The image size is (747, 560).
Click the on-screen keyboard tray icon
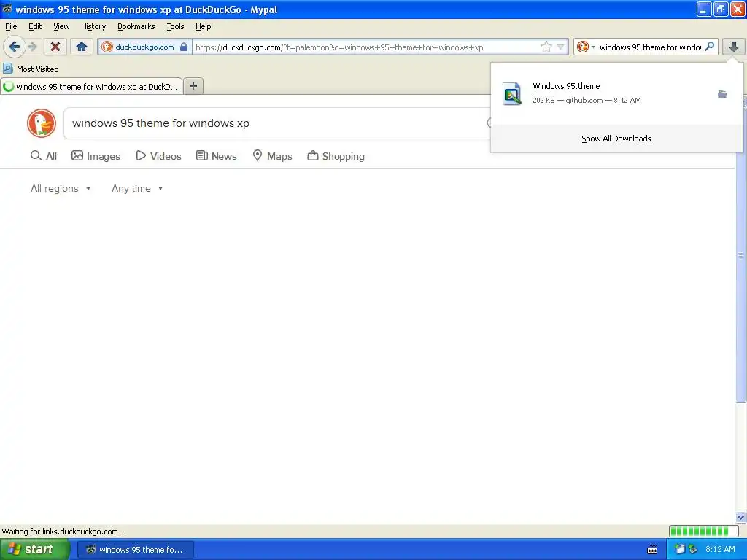[652, 550]
